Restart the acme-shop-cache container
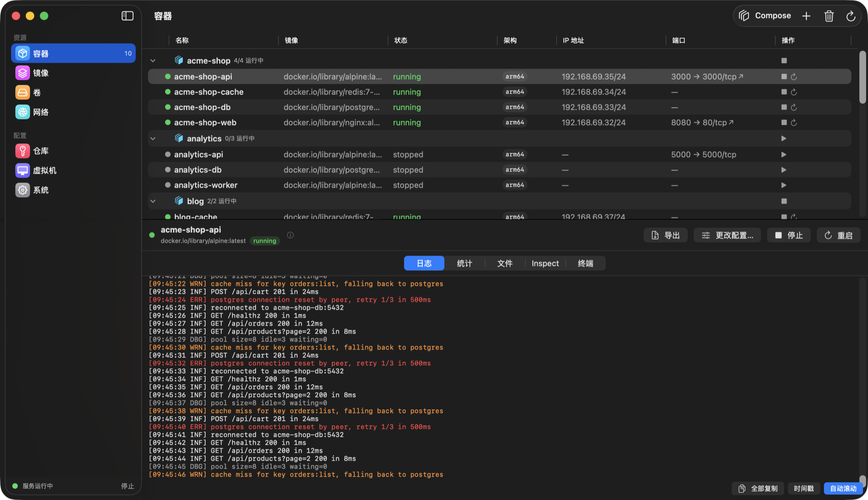Screen dimensions: 868x500 (794, 92)
